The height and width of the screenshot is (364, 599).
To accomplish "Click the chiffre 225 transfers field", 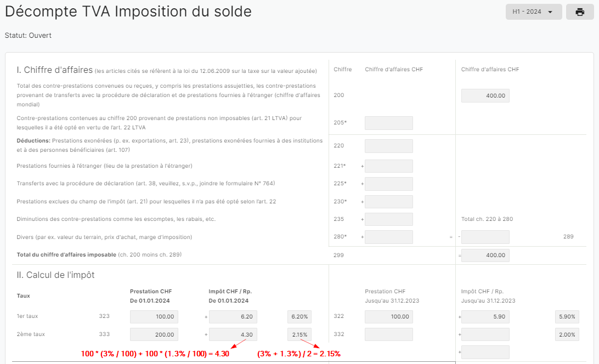I will tap(388, 184).
